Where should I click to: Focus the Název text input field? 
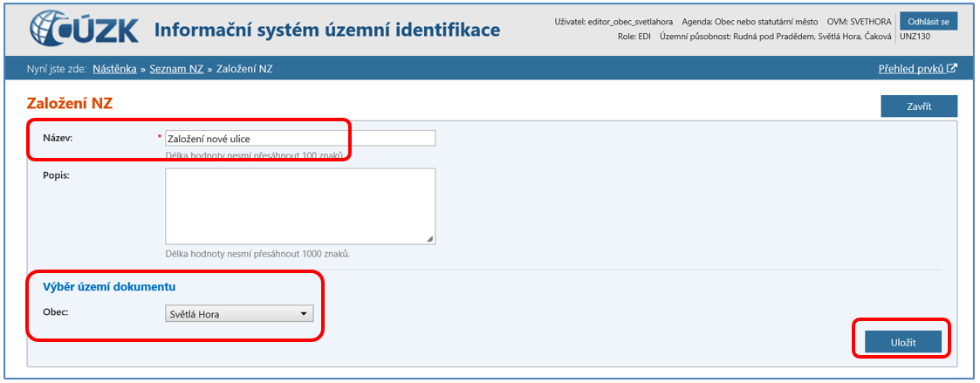tap(299, 138)
